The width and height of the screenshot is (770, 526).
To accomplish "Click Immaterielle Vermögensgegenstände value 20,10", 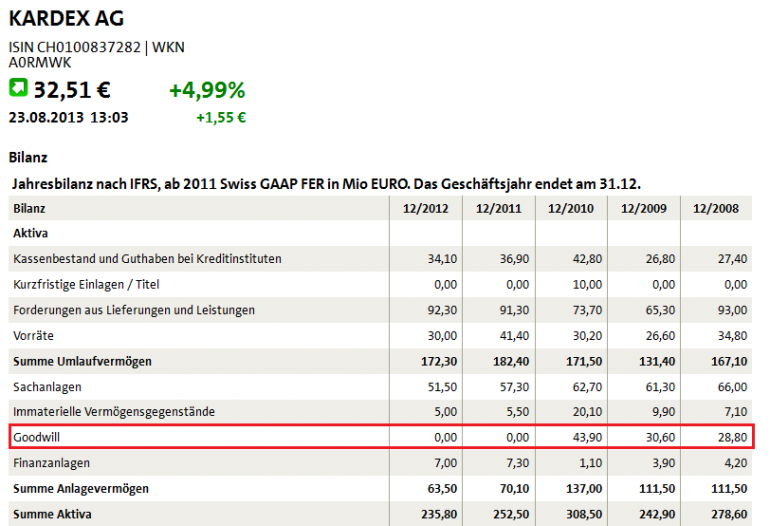I will 587,412.
